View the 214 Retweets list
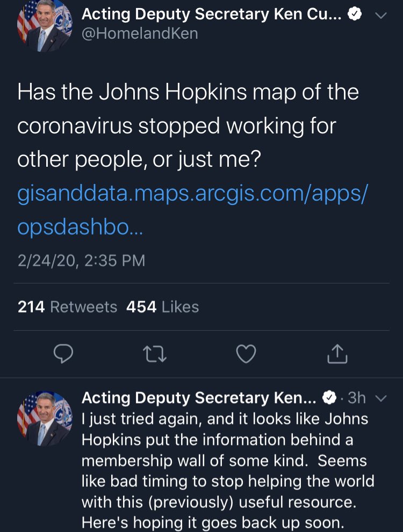This screenshot has width=403, height=532. tap(67, 307)
